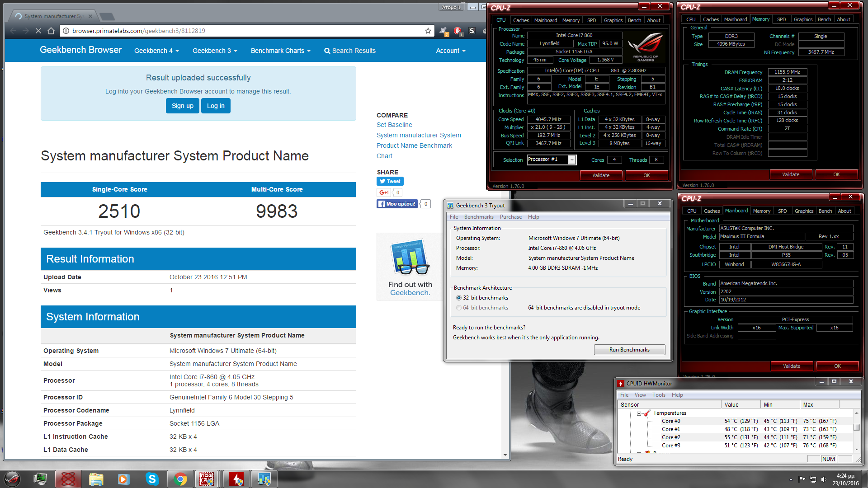Click the Chrome forward arrow

pos(26,31)
